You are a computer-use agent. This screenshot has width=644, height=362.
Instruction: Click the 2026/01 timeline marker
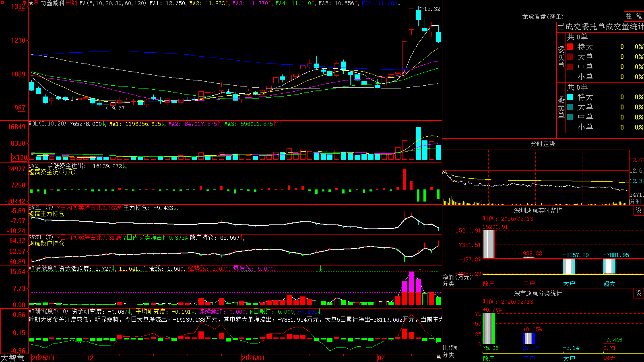254,358
